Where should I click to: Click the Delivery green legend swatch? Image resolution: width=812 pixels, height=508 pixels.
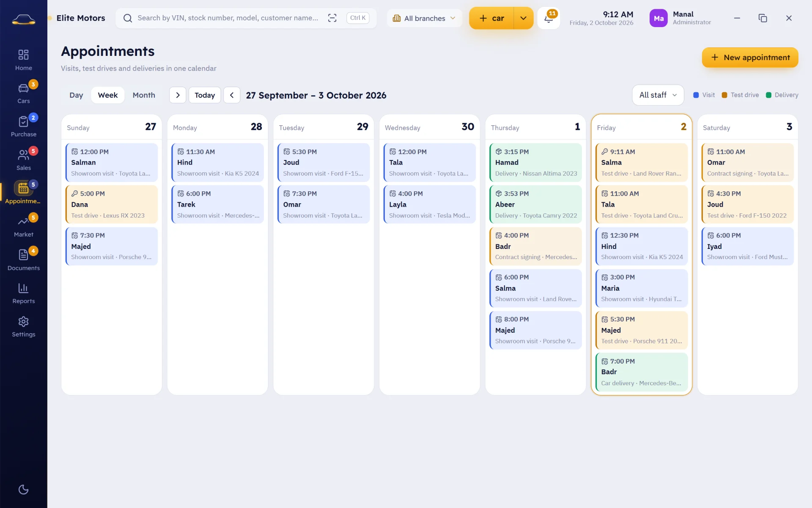click(768, 95)
